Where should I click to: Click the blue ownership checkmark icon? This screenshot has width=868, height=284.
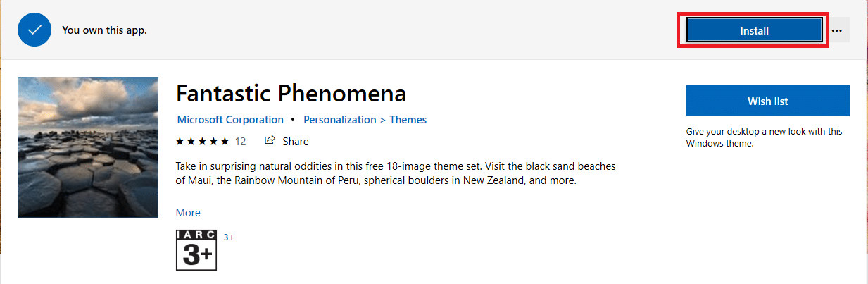[36, 30]
